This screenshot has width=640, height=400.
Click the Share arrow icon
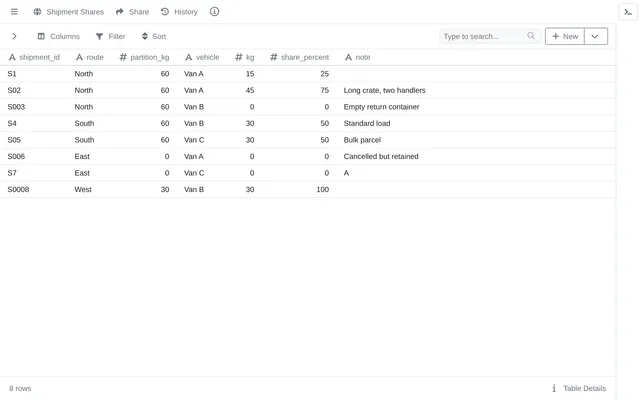tap(120, 12)
